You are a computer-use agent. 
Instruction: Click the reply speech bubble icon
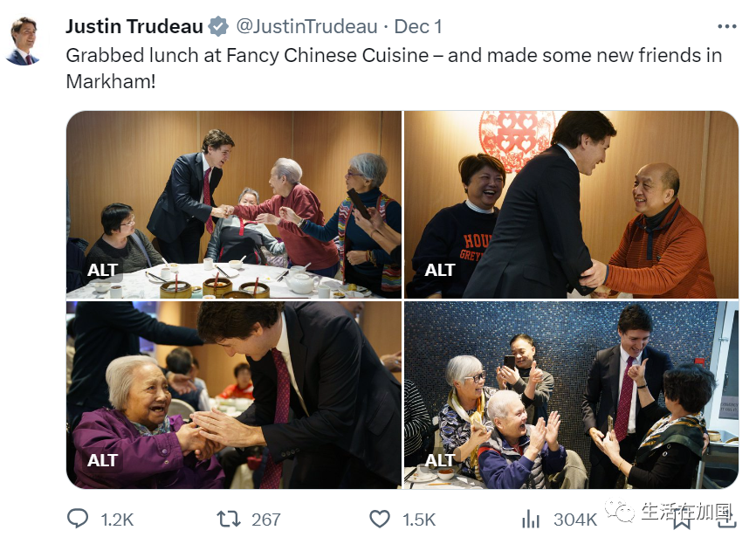[x=78, y=519]
